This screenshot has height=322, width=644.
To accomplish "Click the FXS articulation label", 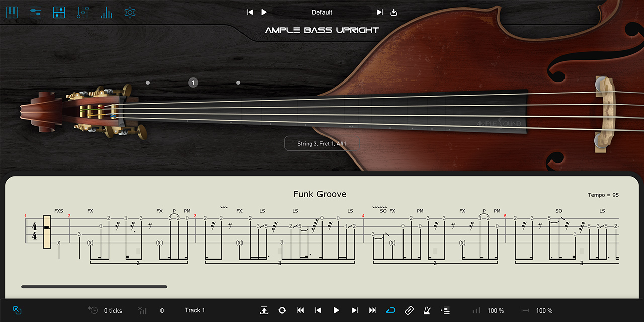I will pos(59,211).
